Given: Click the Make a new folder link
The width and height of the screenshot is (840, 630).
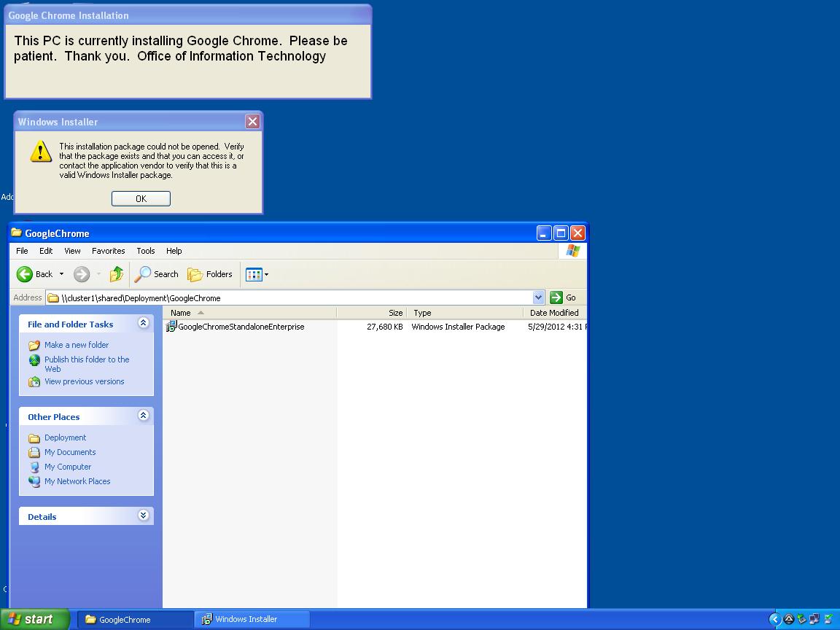Looking at the screenshot, I should point(77,345).
